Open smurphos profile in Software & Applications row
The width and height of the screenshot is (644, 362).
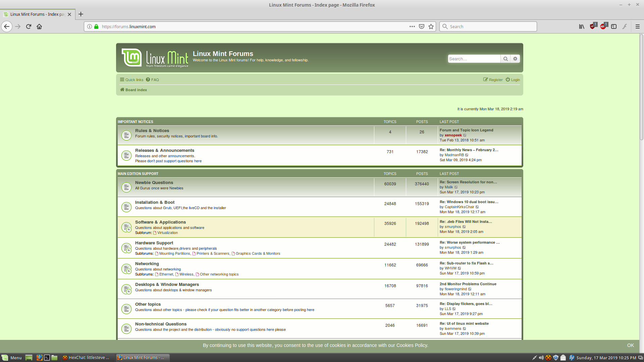click(453, 227)
